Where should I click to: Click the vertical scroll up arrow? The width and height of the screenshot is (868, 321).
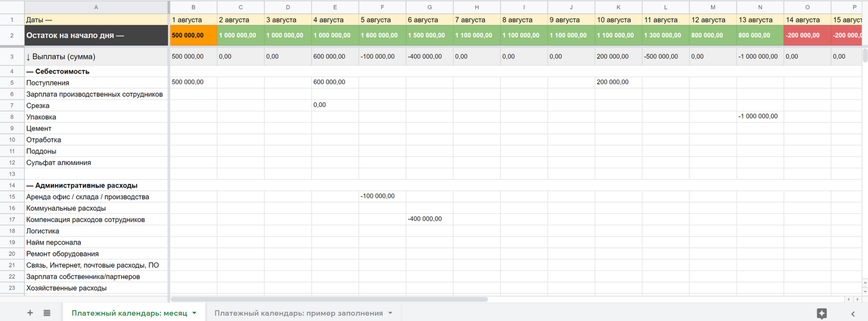tap(865, 283)
